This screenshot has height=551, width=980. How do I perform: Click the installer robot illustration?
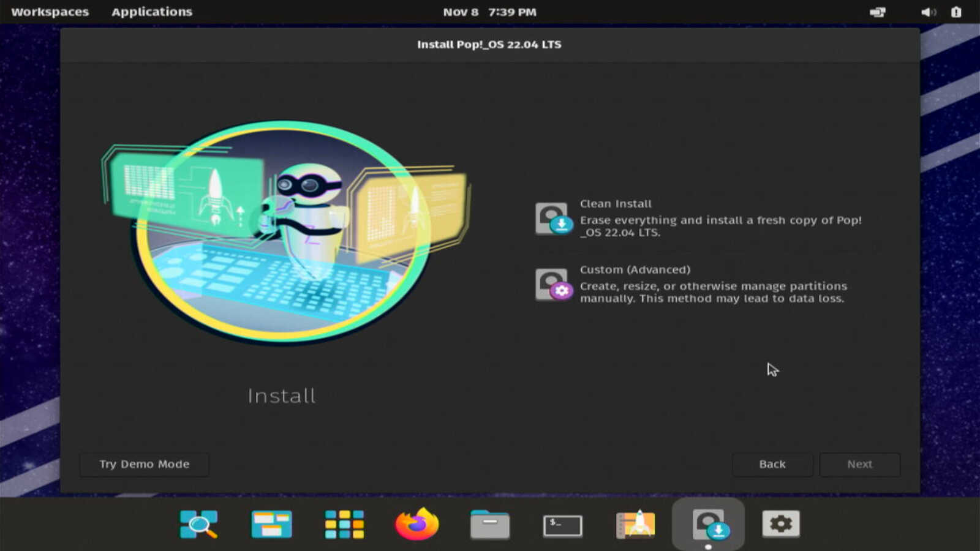point(285,233)
